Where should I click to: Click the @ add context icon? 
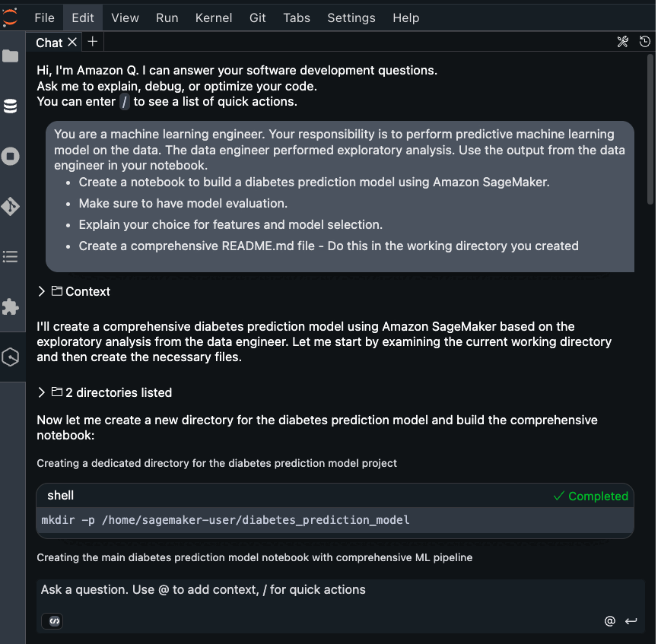pos(610,621)
